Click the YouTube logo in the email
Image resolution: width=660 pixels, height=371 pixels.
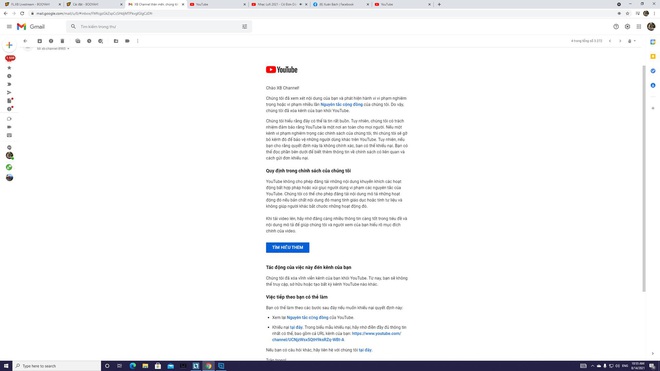(x=282, y=70)
